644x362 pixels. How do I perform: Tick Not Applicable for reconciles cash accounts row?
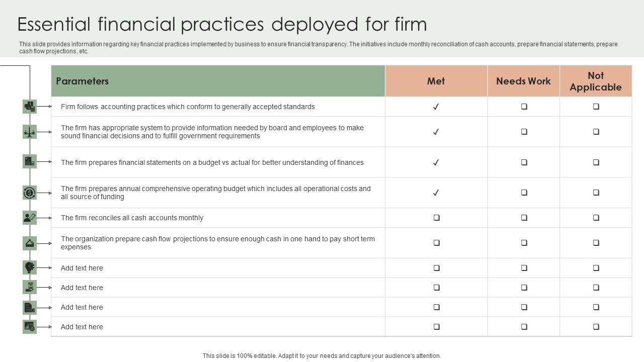coord(596,218)
